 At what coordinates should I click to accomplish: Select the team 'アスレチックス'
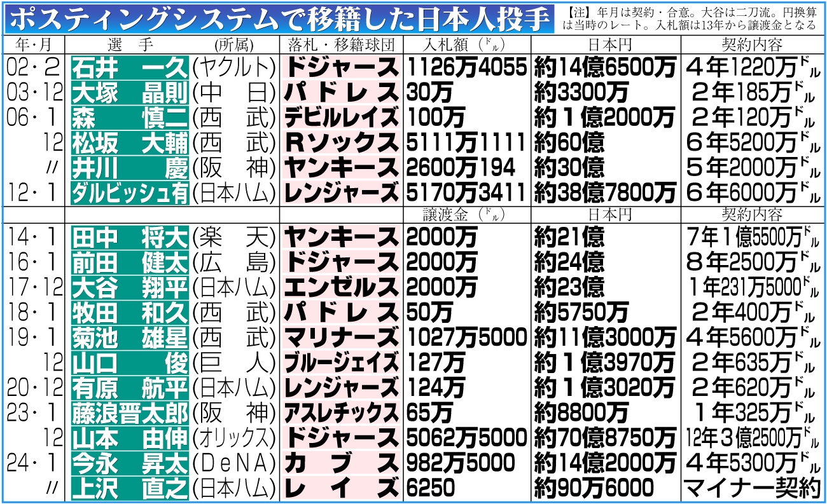(342, 413)
